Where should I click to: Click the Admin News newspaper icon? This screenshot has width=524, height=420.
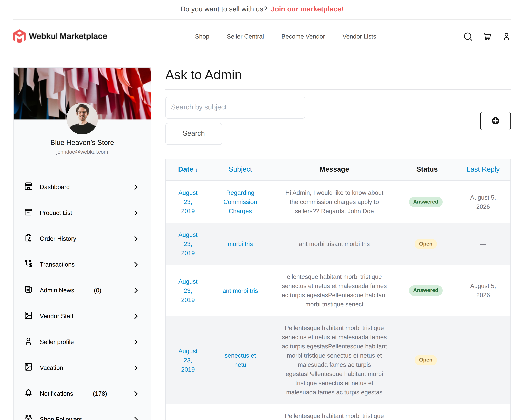click(28, 289)
